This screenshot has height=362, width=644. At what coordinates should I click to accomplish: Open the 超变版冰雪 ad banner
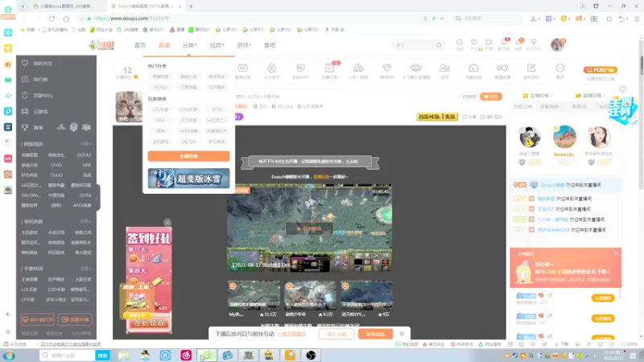coord(188,178)
